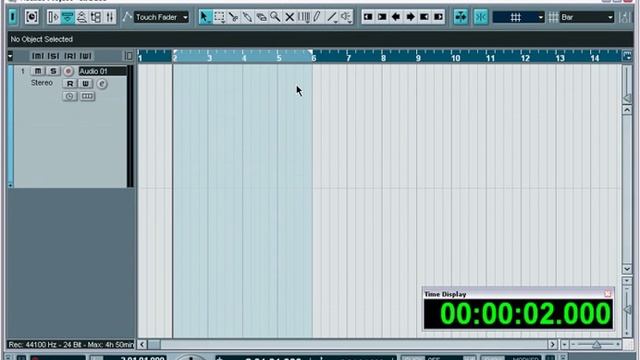
Task: Click the Constrain Delay Compensation icon
Action: pos(31,17)
